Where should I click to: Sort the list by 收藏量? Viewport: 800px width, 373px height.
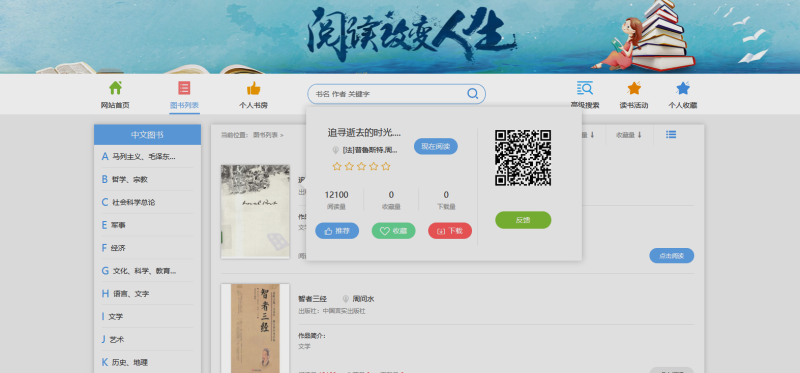point(629,135)
